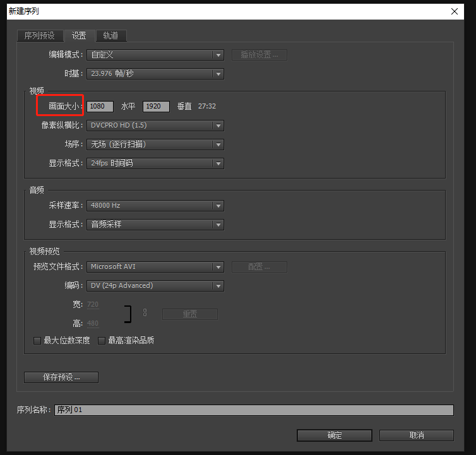Screen dimensions: 476x455
Task: Click the vertical frame size field 1920
Action: 156,107
